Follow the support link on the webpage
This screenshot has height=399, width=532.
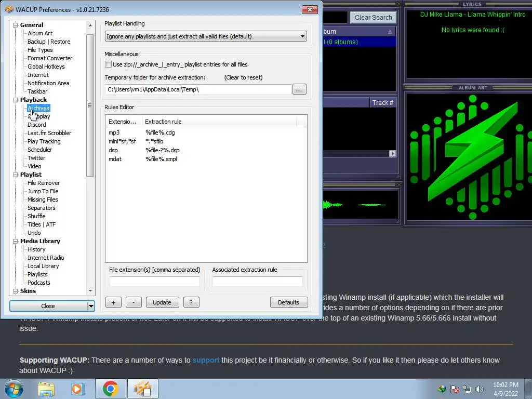coord(206,360)
